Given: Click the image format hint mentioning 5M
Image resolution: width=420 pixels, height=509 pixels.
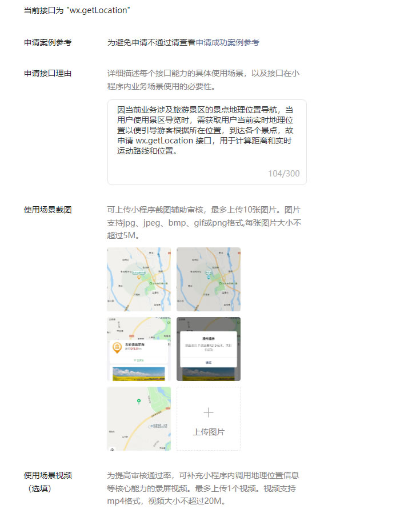Looking at the screenshot, I should coord(204,223).
